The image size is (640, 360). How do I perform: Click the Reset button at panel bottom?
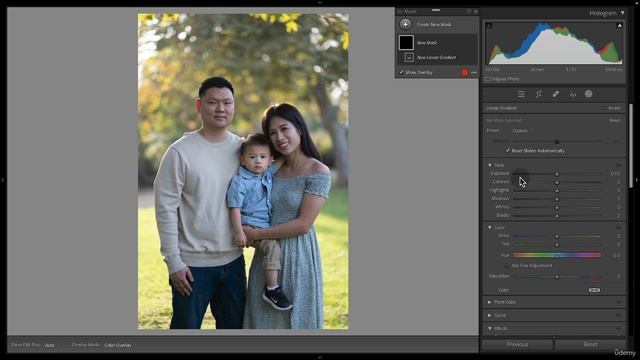tap(590, 344)
